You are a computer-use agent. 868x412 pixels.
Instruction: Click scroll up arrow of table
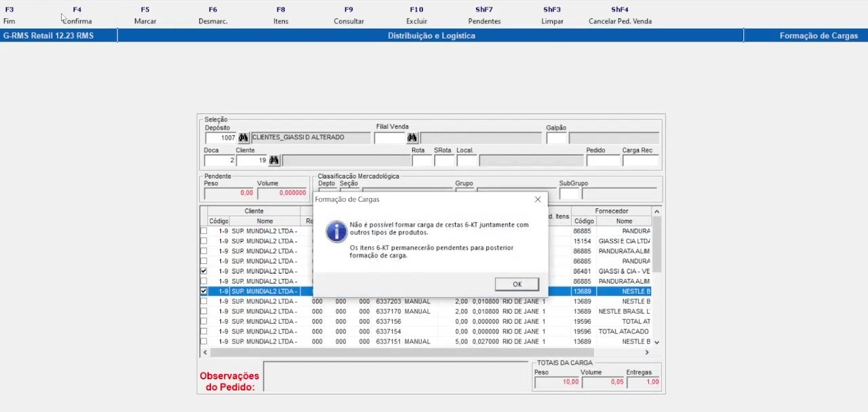tap(656, 212)
